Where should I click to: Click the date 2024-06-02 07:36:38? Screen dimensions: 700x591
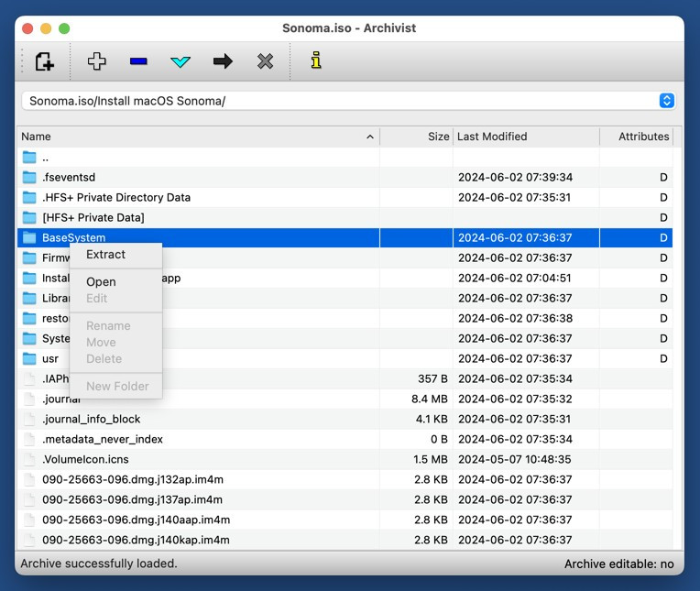515,318
